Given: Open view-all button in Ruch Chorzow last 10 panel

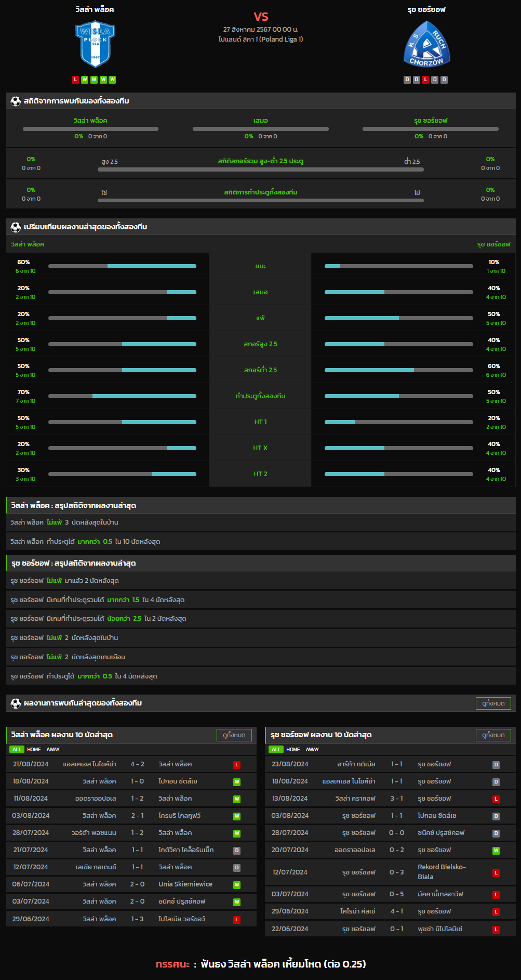Looking at the screenshot, I should pyautogui.click(x=493, y=735).
